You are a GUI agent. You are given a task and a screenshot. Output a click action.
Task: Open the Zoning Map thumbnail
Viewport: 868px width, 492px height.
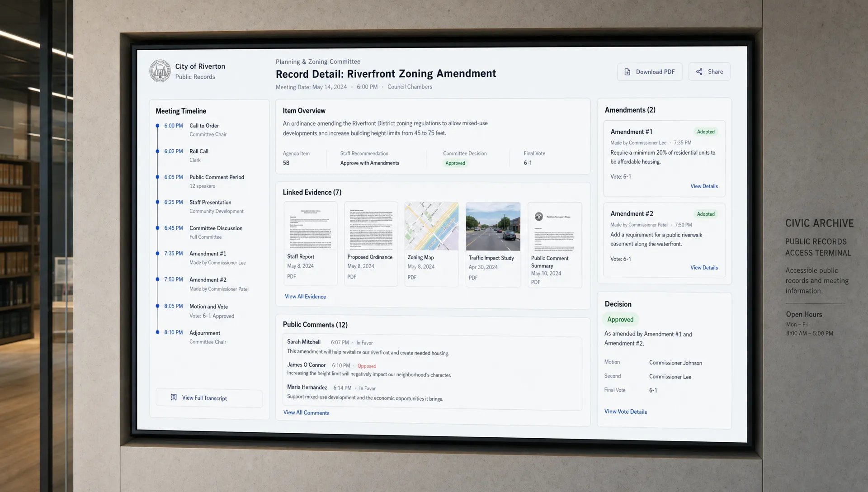[431, 227]
